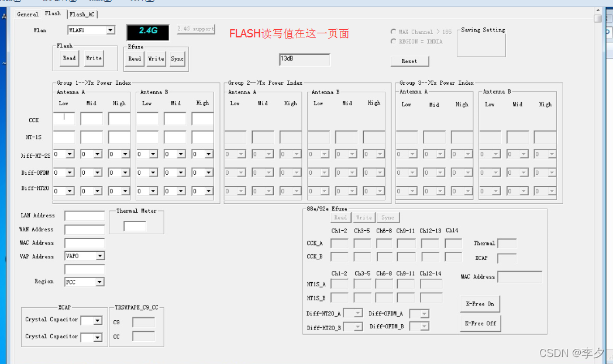This screenshot has height=364, width=613.
Task: Click the Group 1-->Tx Power Index label
Action: pyautogui.click(x=94, y=83)
